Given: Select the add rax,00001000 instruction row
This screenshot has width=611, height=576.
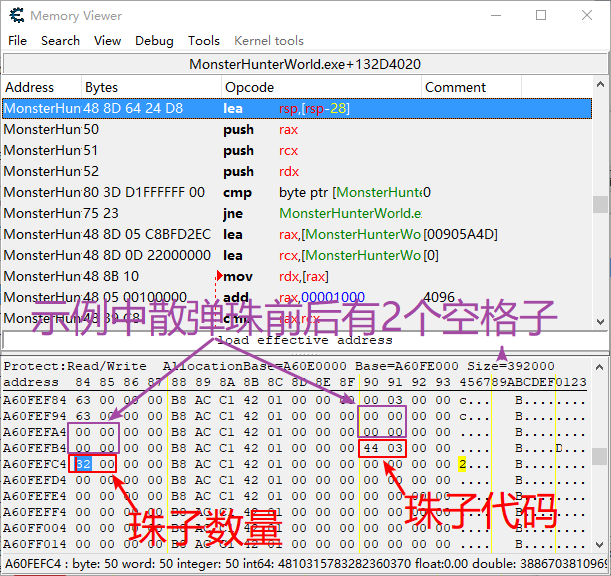Looking at the screenshot, I should 297,297.
